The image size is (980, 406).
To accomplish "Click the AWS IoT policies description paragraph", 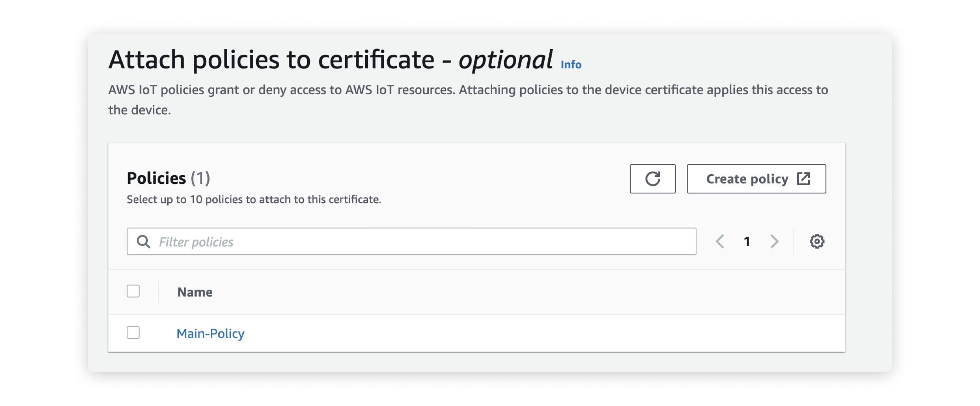I will 468,90.
